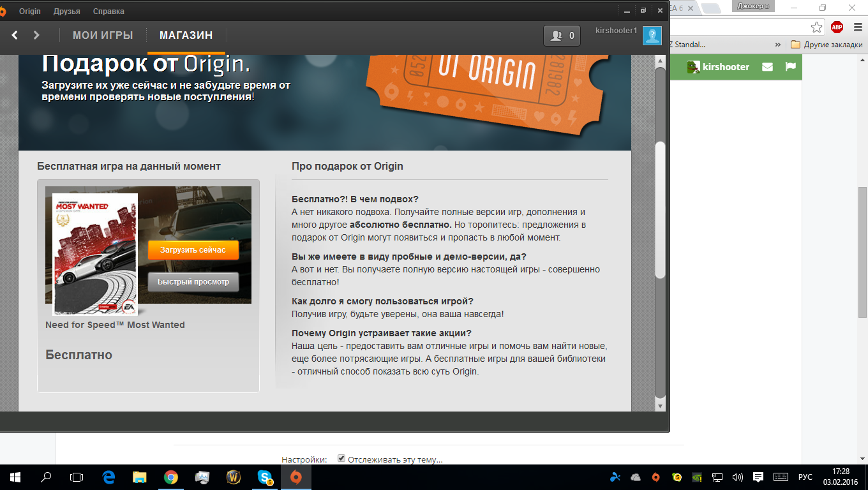Screen dimensions: 868x490
Task: Click the Быстрый просмотр button
Action: [193, 282]
